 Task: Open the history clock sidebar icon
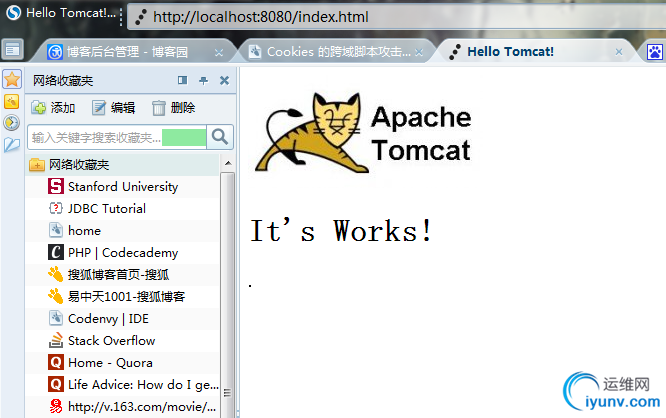[x=11, y=123]
